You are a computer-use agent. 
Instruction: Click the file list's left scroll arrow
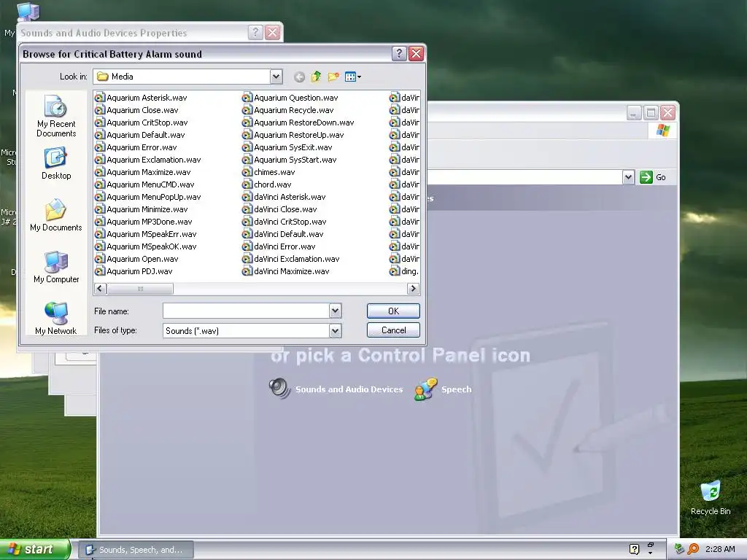[100, 289]
